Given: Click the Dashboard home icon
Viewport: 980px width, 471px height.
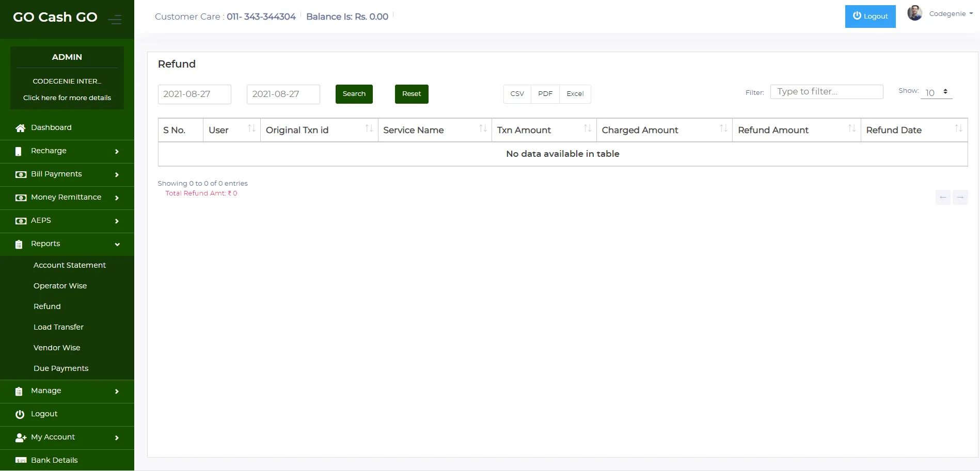Looking at the screenshot, I should (x=20, y=128).
